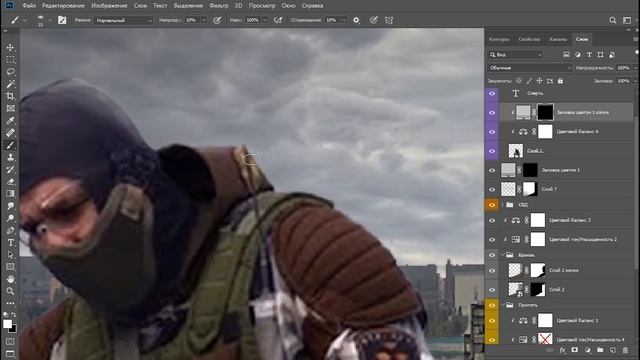Open the brush blend mode dropdown

(x=124, y=20)
